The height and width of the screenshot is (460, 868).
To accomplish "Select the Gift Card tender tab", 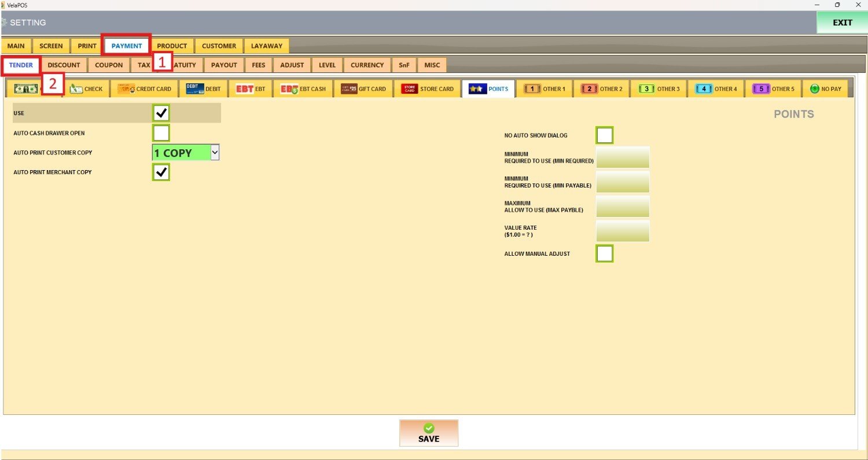I will pos(363,89).
